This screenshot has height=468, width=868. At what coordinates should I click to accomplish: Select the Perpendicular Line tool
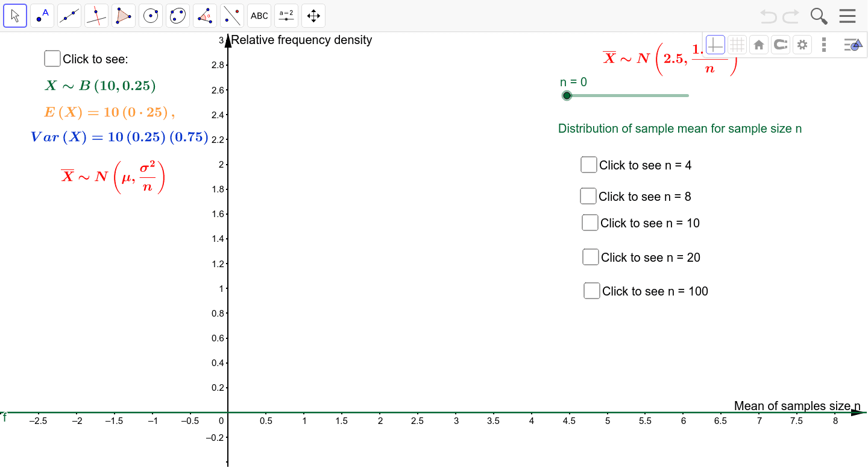tap(96, 16)
